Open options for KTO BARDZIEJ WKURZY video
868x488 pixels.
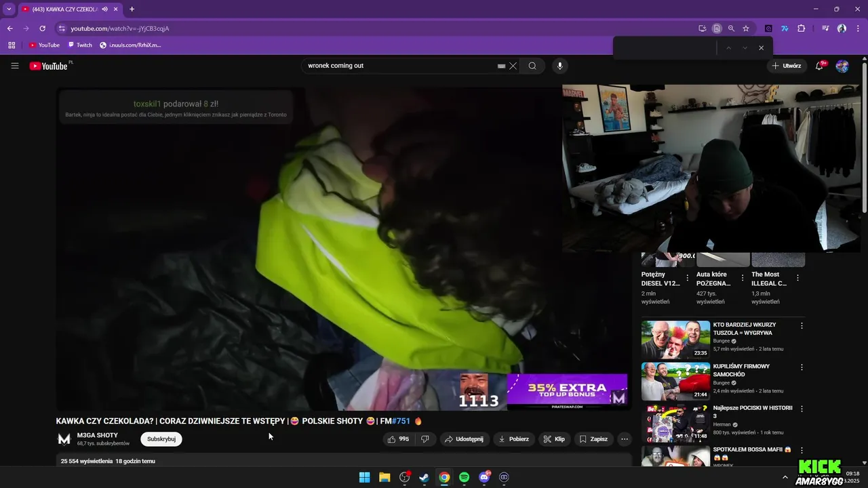point(802,326)
